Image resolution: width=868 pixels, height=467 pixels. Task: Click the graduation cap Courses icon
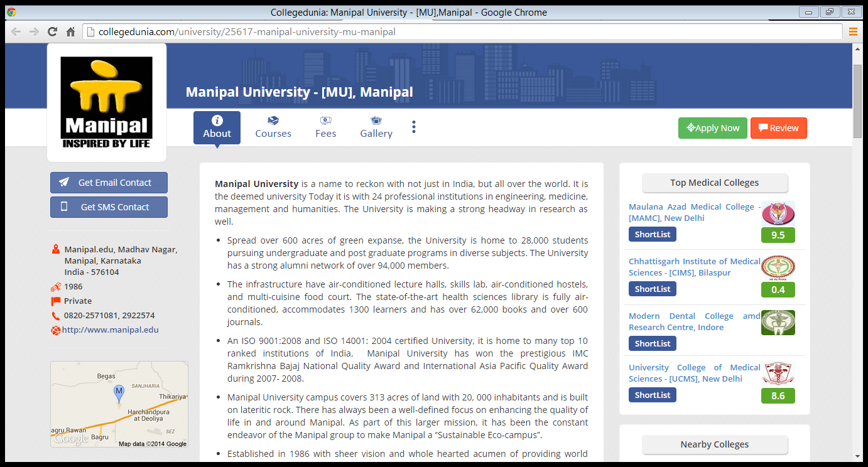tap(273, 121)
